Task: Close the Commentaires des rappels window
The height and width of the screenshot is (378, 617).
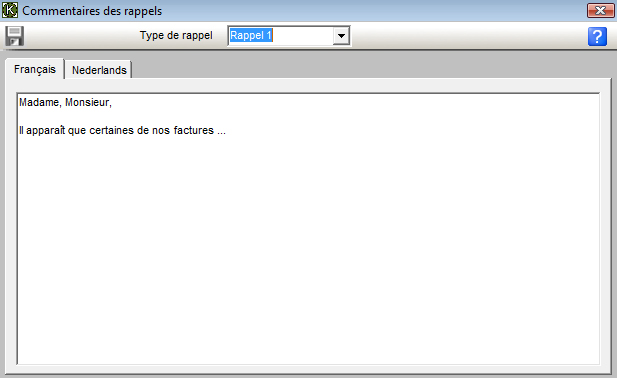Action: (600, 11)
